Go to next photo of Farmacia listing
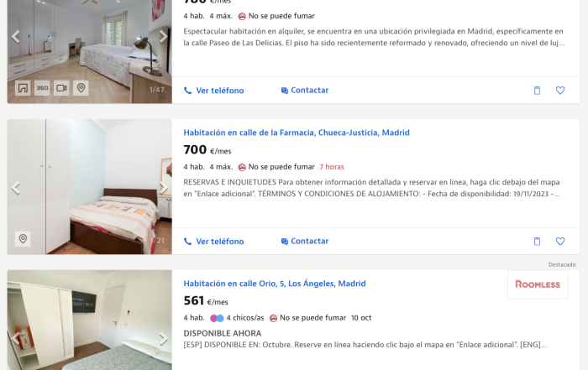 (163, 188)
